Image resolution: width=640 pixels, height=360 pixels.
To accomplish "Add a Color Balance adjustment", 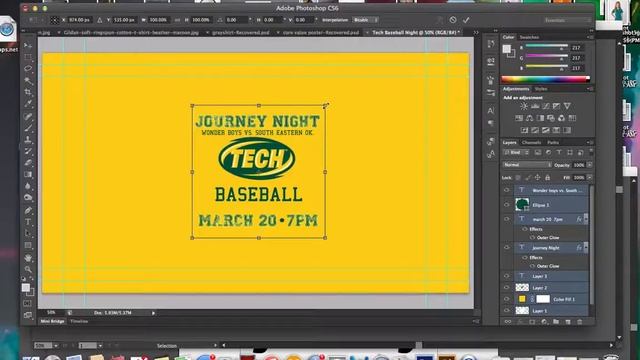I will click(x=529, y=118).
